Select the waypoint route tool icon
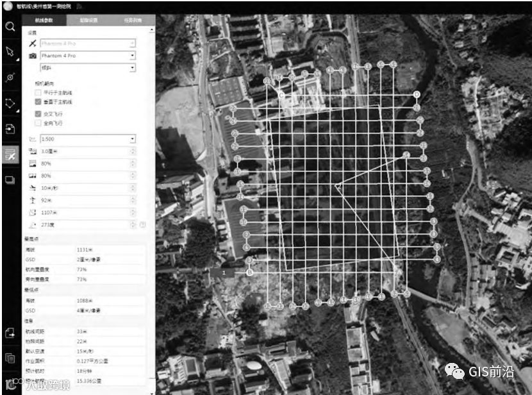Viewport: 532px width, 395px height. [10, 78]
